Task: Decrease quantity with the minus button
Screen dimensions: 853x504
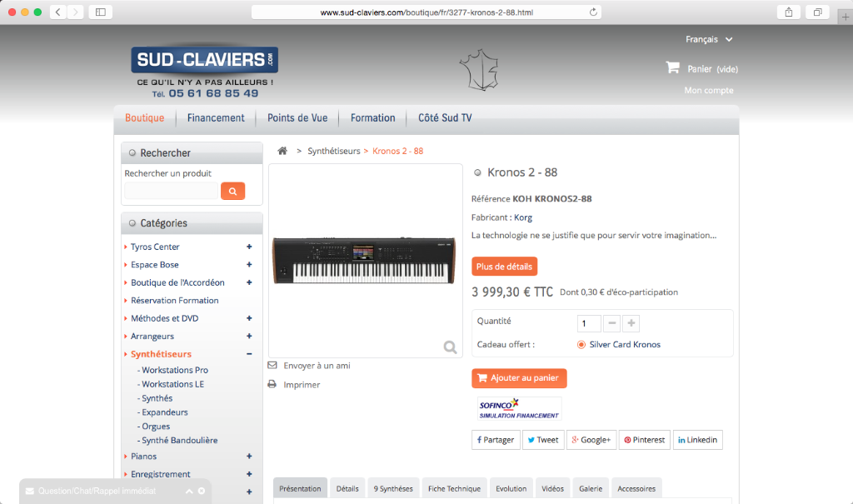Action: 612,323
